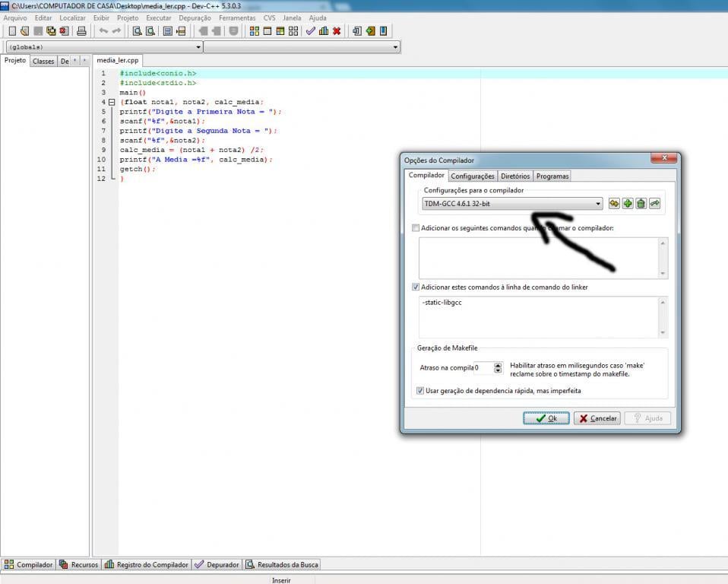
Task: Click the left panel tab scroll right arrow
Action: pyautogui.click(x=84, y=60)
